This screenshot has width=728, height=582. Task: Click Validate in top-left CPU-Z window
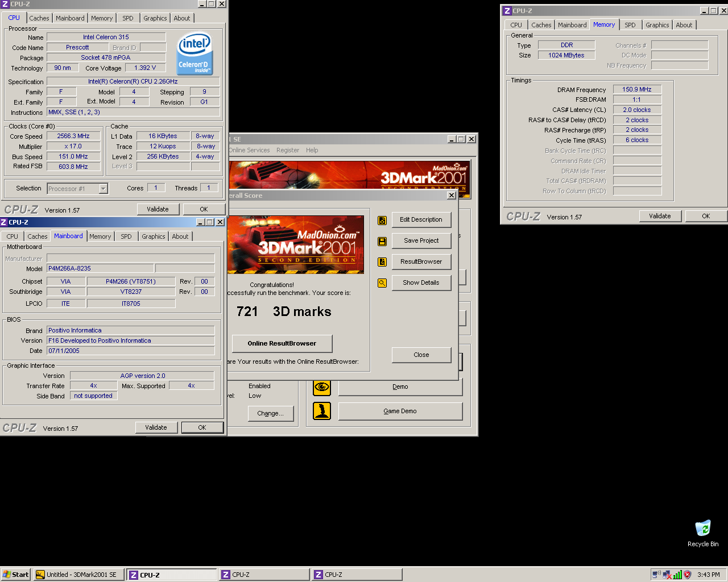(x=158, y=209)
